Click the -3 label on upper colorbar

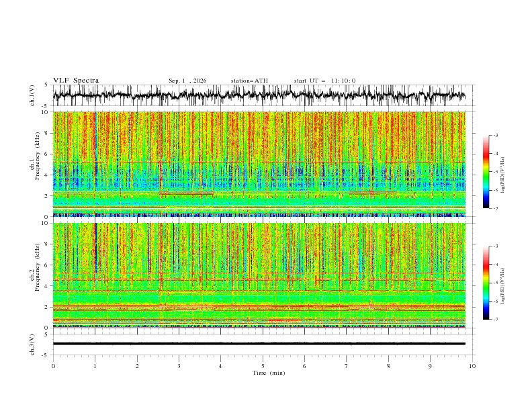click(x=495, y=135)
